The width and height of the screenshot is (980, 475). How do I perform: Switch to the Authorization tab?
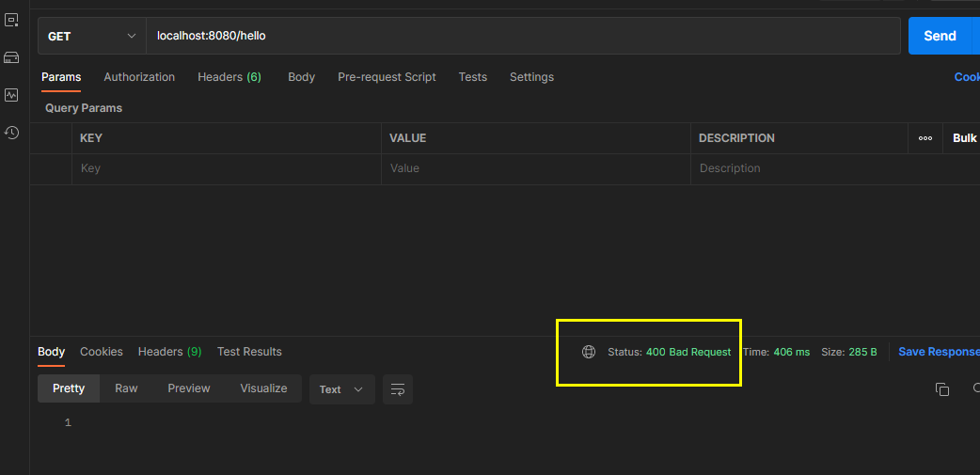(139, 77)
